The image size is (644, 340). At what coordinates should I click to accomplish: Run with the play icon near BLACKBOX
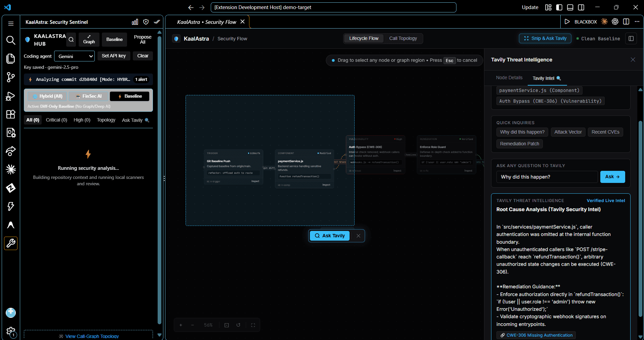pyautogui.click(x=567, y=22)
